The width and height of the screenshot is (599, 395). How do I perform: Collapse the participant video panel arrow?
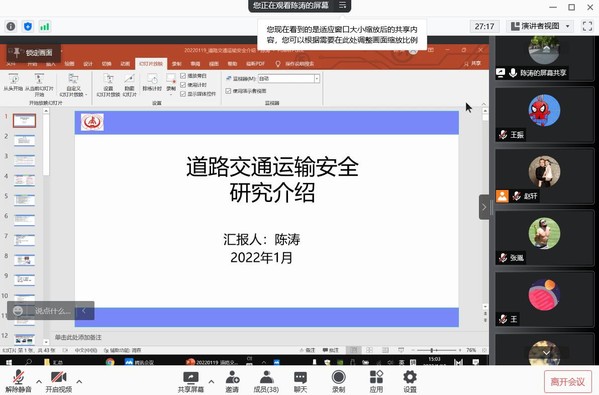coord(484,207)
